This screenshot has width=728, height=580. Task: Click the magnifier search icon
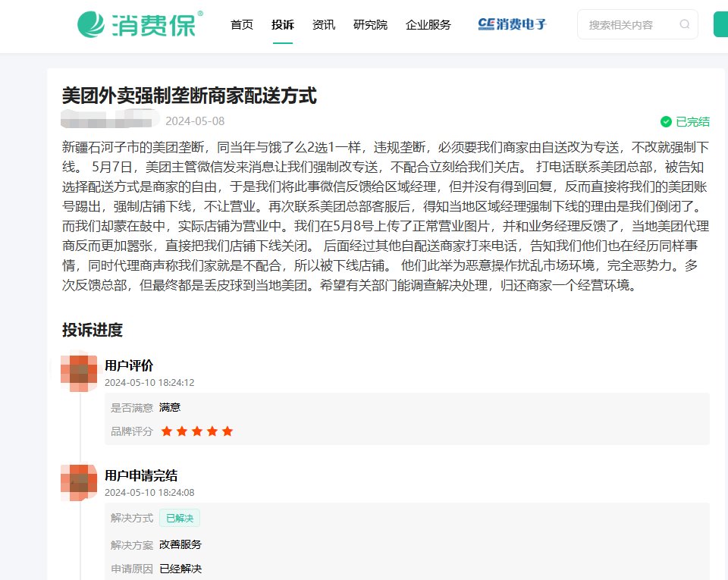[x=684, y=24]
